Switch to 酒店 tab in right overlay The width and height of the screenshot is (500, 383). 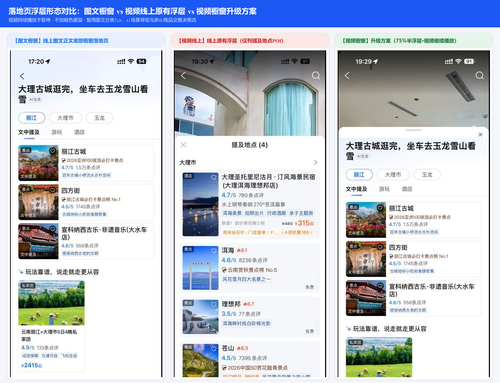pyautogui.click(x=407, y=189)
